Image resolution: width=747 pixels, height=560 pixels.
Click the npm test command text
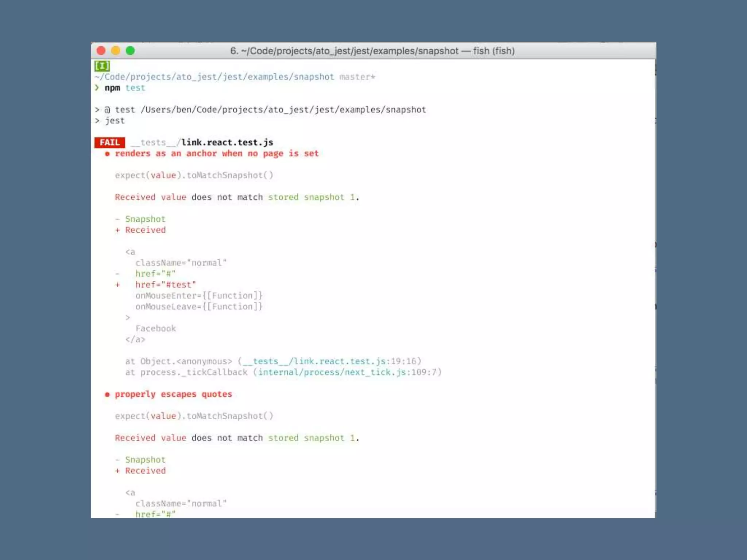(125, 88)
